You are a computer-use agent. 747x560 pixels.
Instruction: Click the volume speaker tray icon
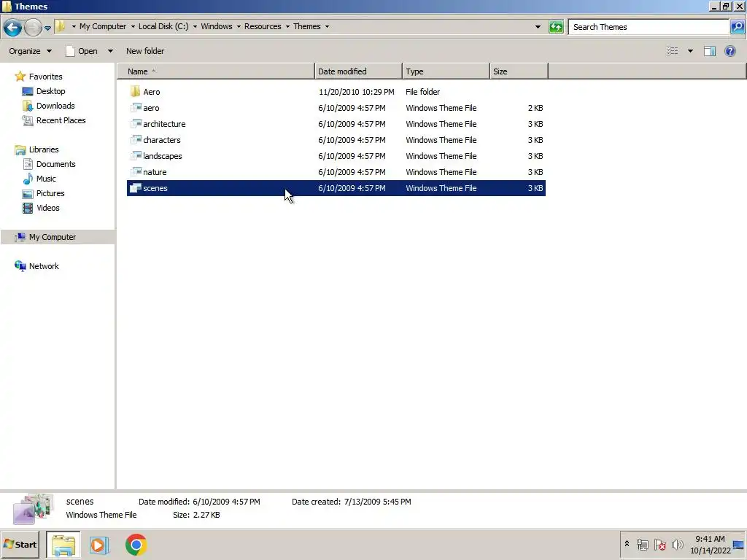pyautogui.click(x=677, y=544)
